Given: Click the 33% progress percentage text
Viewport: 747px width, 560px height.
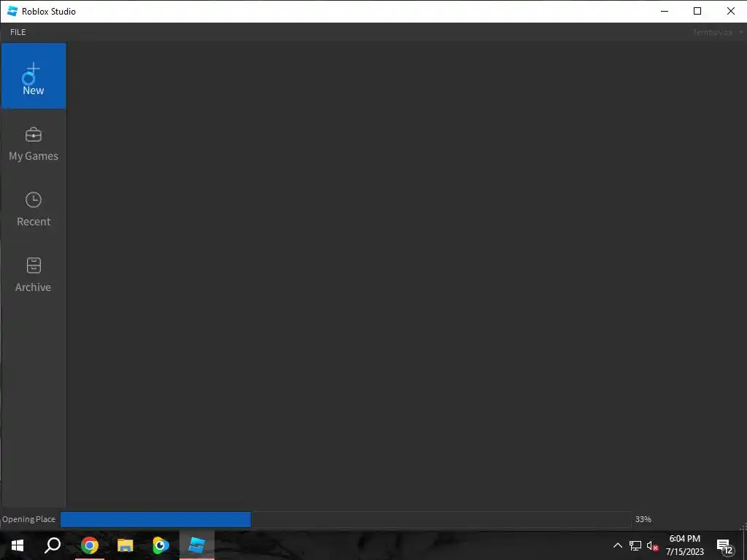Looking at the screenshot, I should tap(643, 519).
